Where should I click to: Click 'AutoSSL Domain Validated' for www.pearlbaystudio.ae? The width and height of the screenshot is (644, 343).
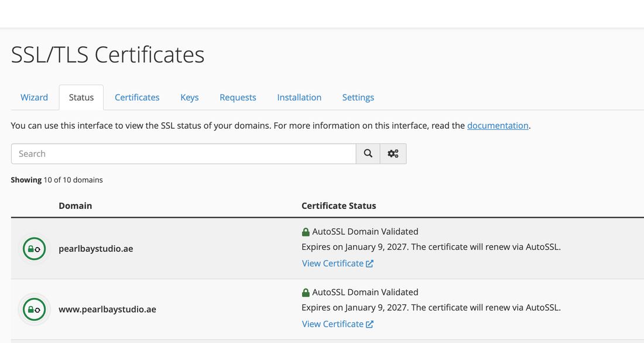(x=365, y=293)
